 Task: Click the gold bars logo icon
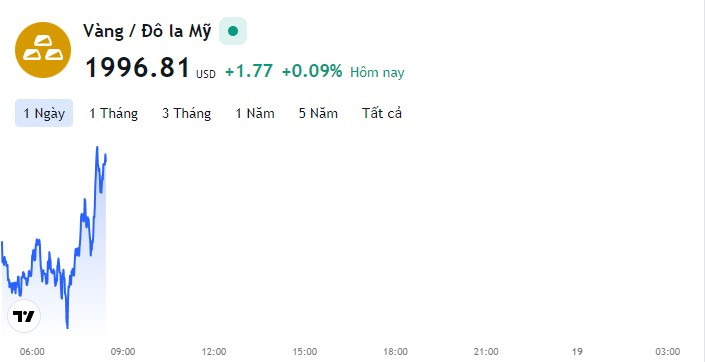[x=43, y=50]
